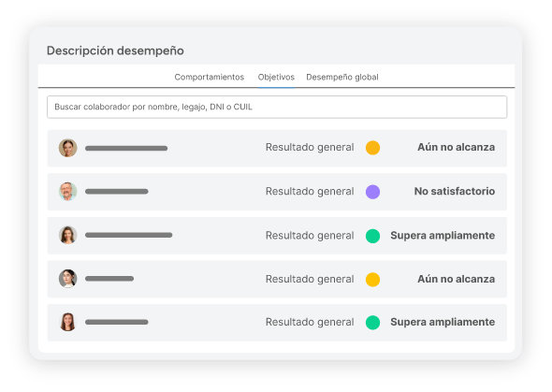Click avatar in No satisfactorio row

coord(68,192)
